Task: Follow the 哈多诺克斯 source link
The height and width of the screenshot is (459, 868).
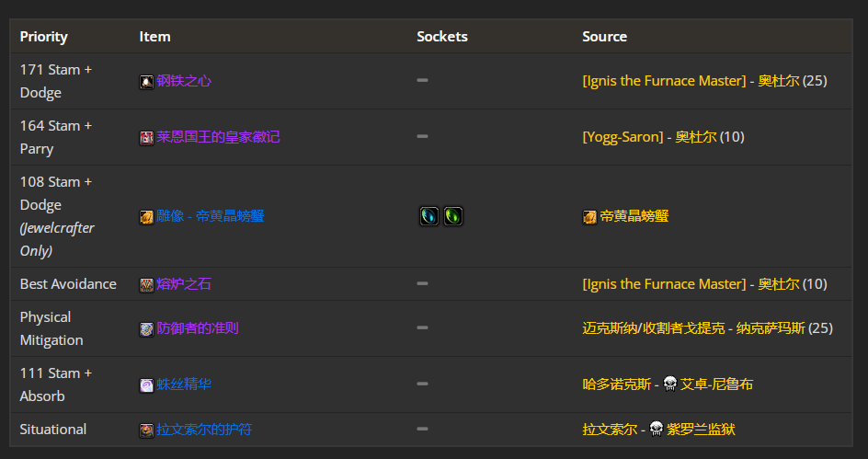Action: pos(617,384)
